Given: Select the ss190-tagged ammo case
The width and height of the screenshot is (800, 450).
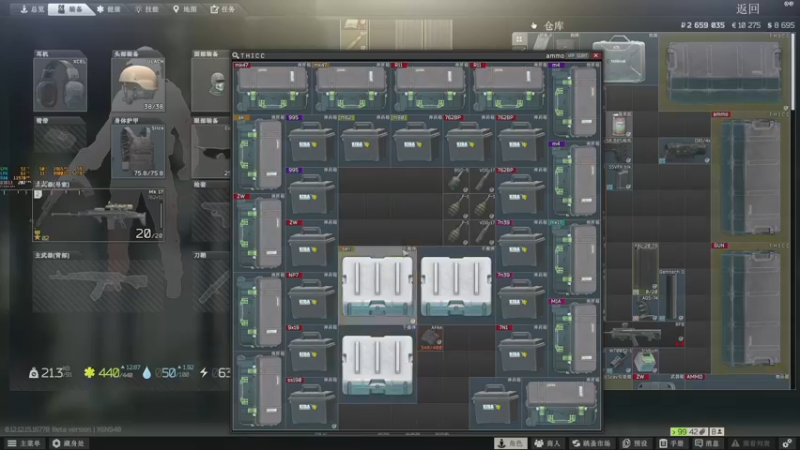Looking at the screenshot, I should pos(312,403).
